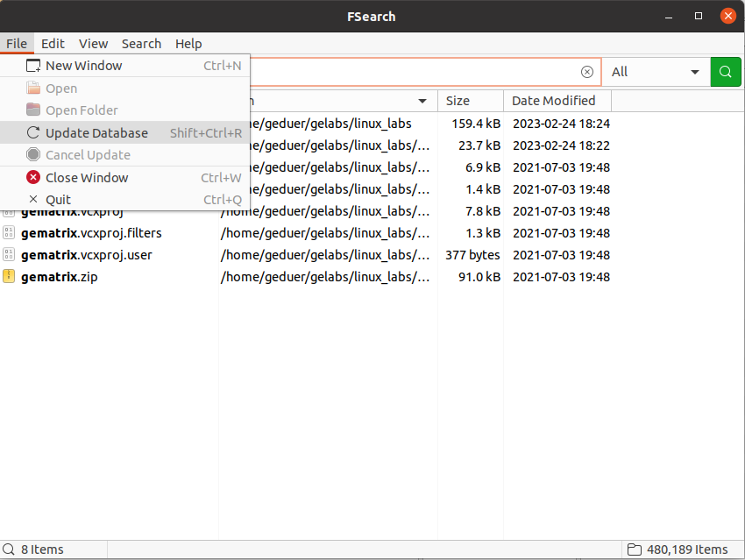Click the path ending in linux_labs without ellipsis
This screenshot has width=745, height=560.
pyautogui.click(x=330, y=124)
